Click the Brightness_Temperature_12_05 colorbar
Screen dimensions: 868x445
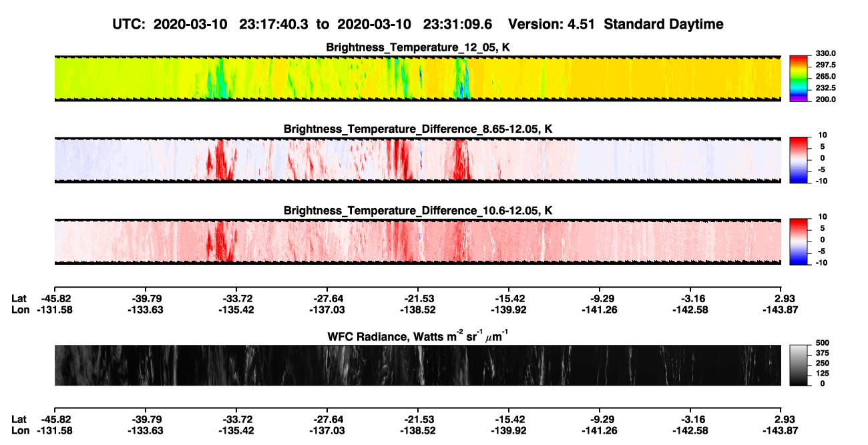tap(799, 78)
